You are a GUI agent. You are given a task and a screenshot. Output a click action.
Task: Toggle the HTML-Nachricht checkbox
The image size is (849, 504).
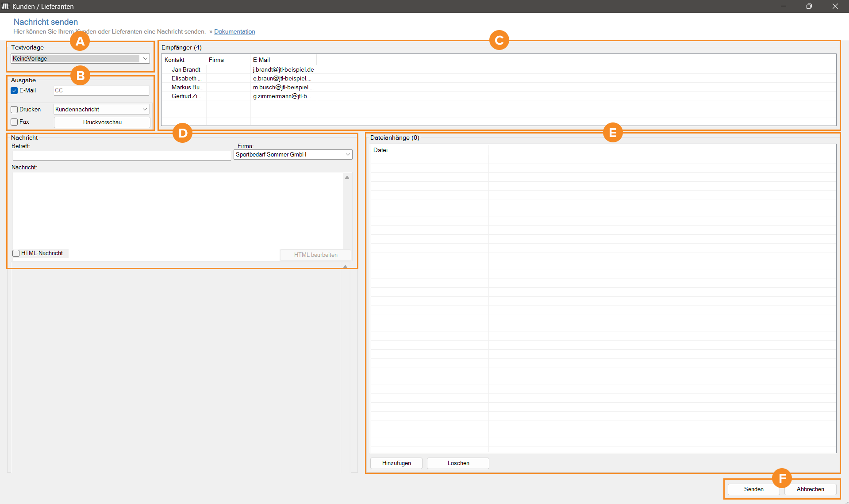click(16, 253)
